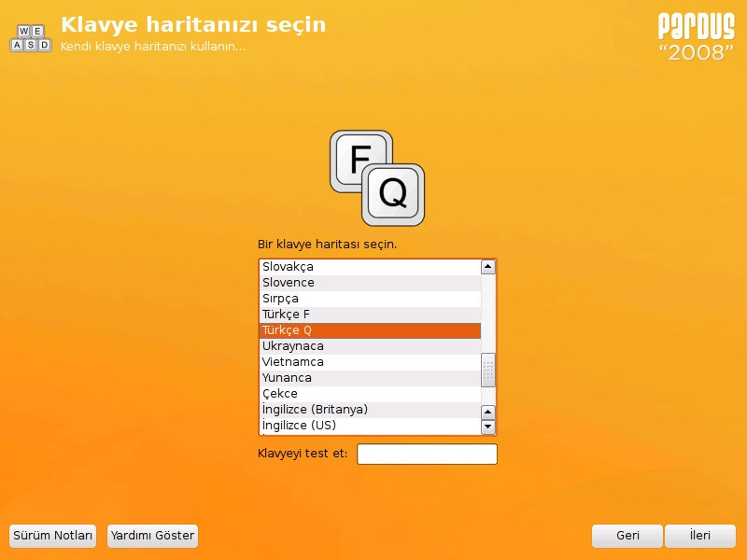Select Slovakça keyboard layout

pyautogui.click(x=370, y=267)
